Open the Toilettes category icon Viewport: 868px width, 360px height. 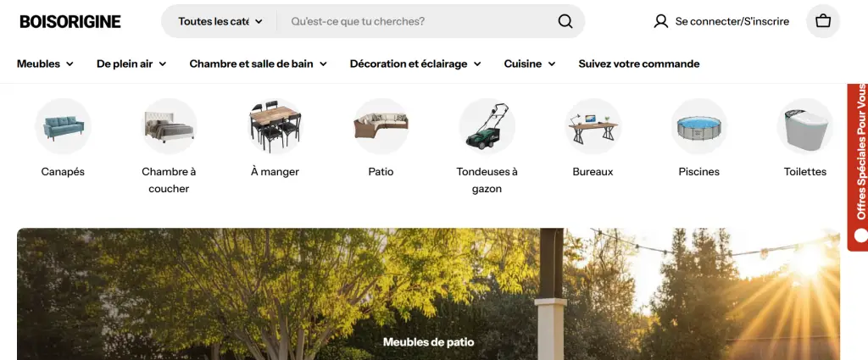[x=804, y=126]
